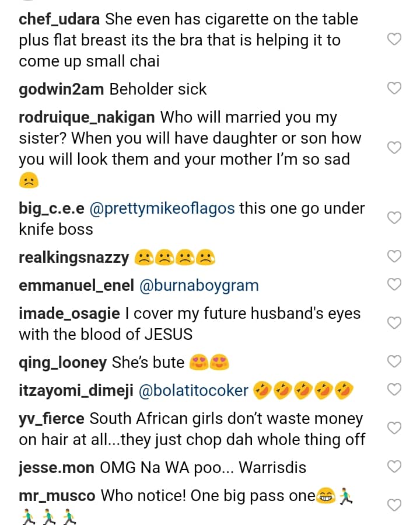This screenshot has width=420, height=525.
Task: Go to the godwin2am username profile
Action: tap(61, 89)
